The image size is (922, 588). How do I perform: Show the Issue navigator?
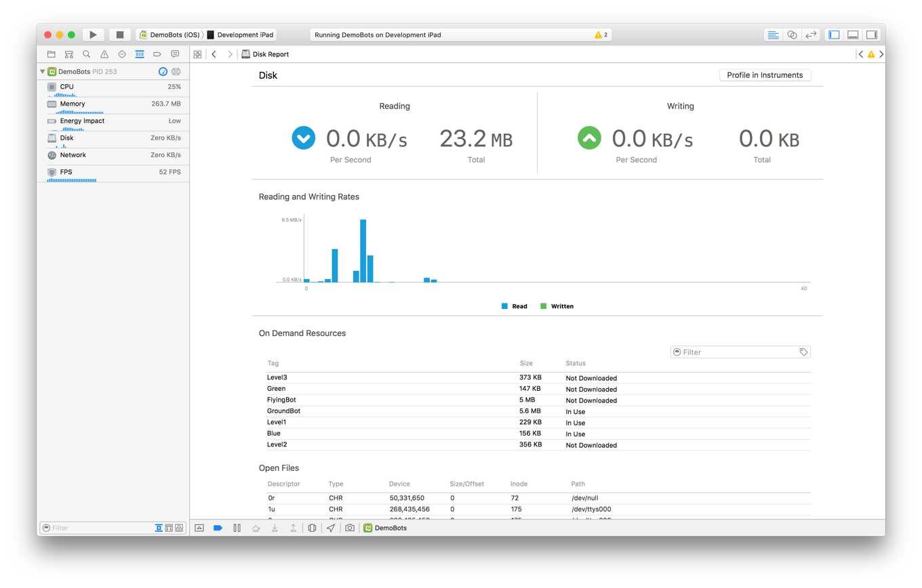[x=104, y=54]
